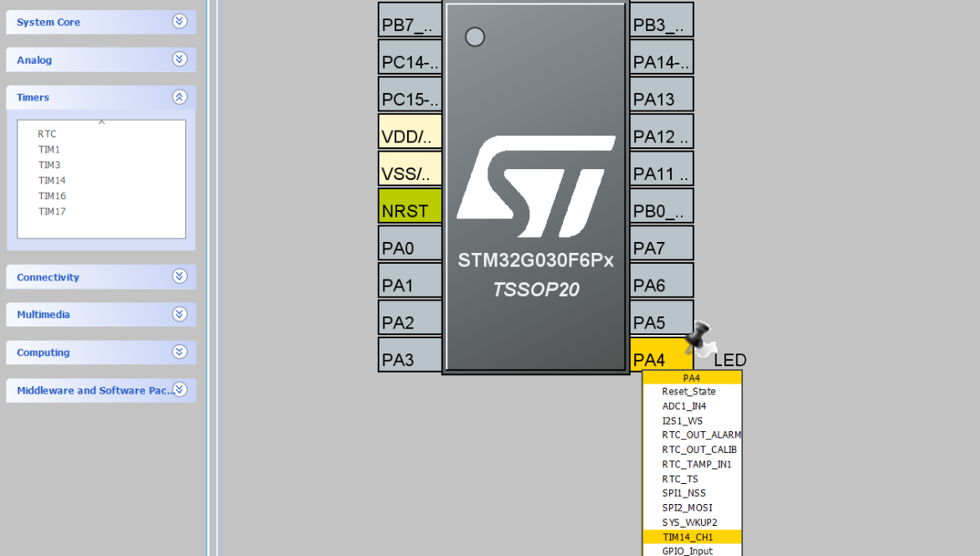Click the PA1 pin on chip
Viewport: 980px width, 556px height.
pos(410,281)
